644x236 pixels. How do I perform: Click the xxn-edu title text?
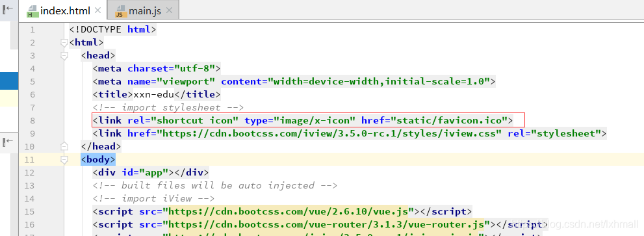pos(154,94)
